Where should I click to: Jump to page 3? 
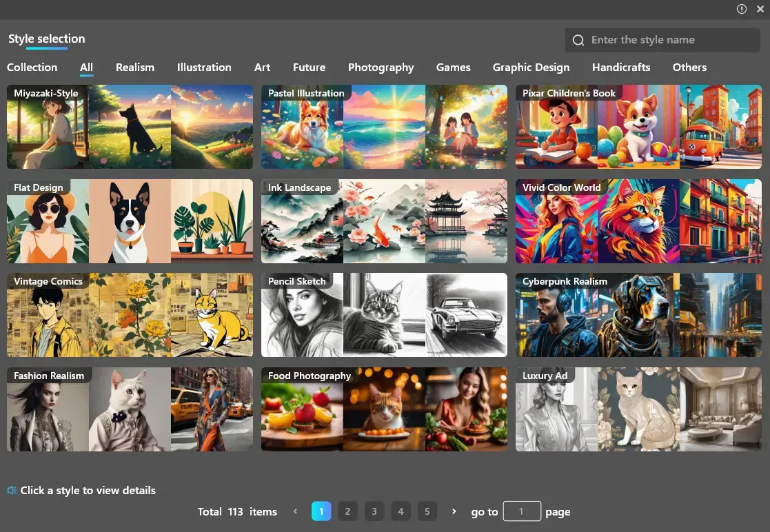374,511
